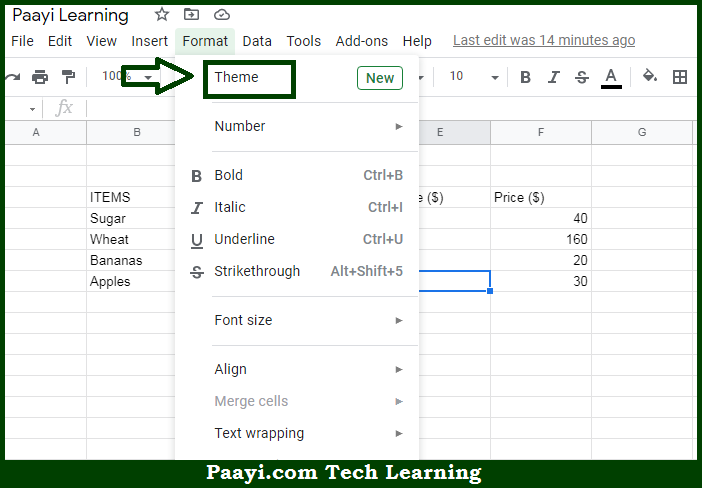
Task: Click the cloud saved status icon
Action: click(222, 15)
